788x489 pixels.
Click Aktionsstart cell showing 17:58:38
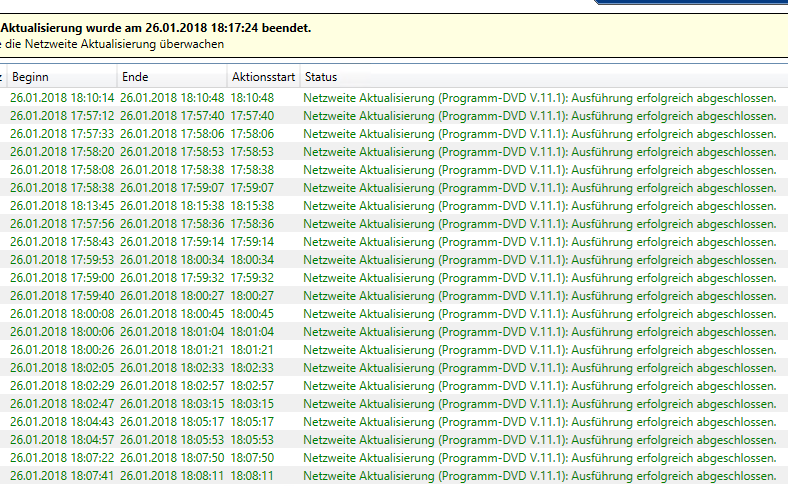tap(252, 170)
